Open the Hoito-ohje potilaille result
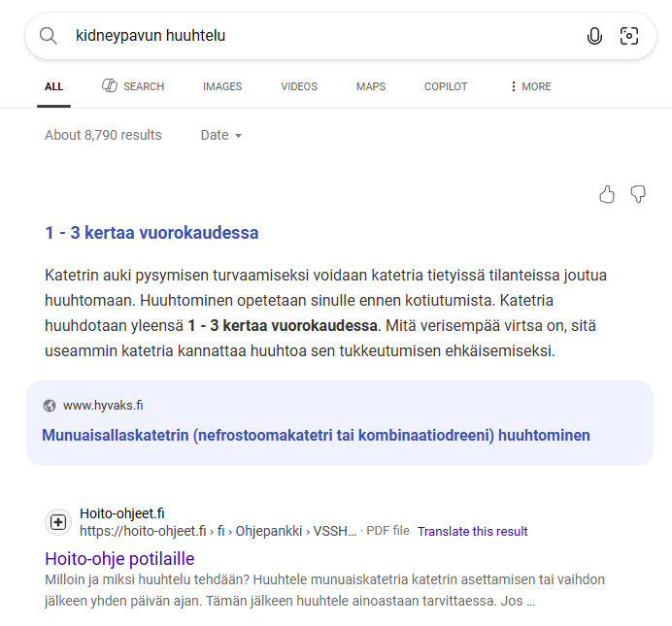 (x=119, y=558)
